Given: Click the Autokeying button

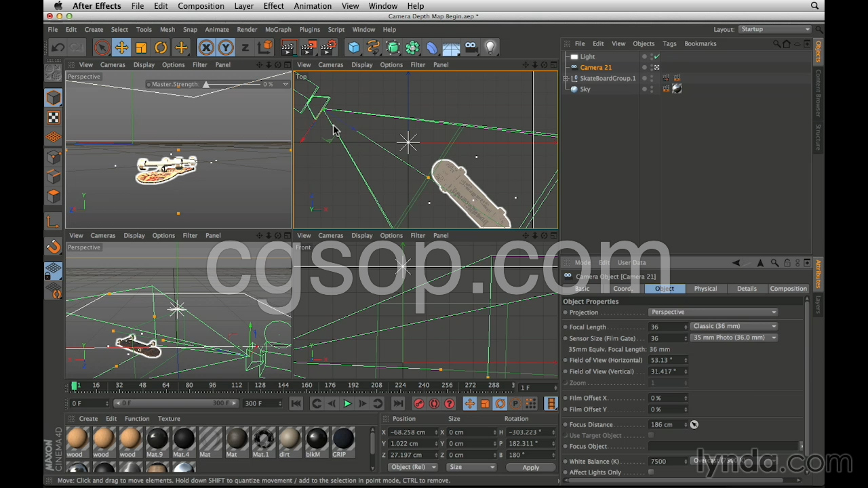Looking at the screenshot, I should tap(434, 404).
